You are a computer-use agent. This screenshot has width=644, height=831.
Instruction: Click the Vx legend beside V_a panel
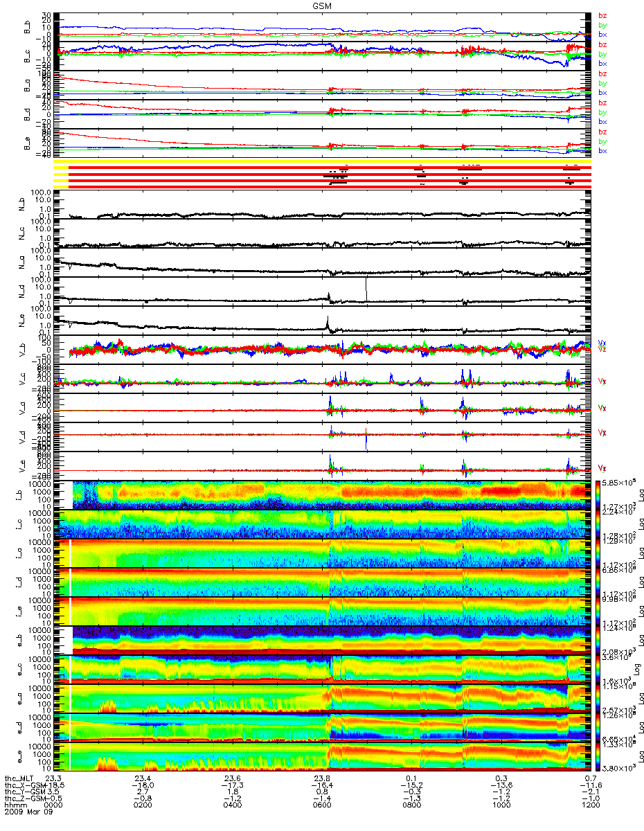point(602,409)
